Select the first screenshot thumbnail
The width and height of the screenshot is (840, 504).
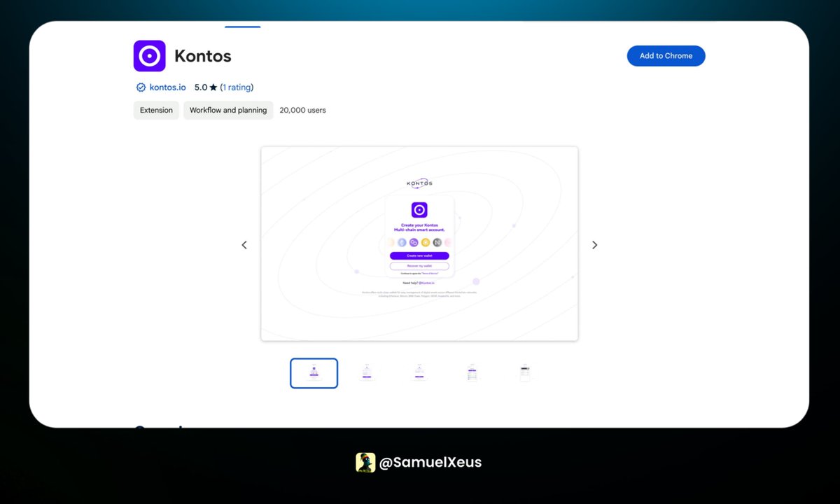point(314,373)
